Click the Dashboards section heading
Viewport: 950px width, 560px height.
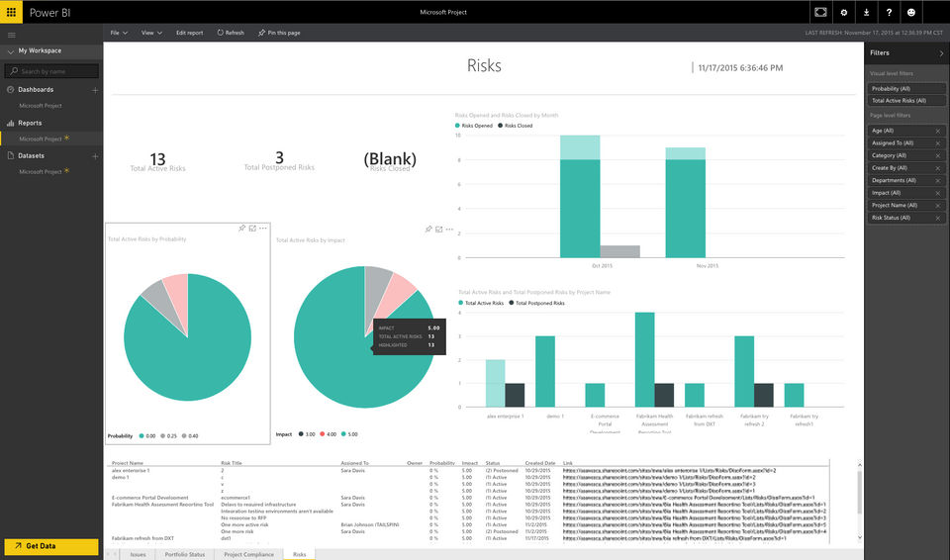tap(36, 90)
